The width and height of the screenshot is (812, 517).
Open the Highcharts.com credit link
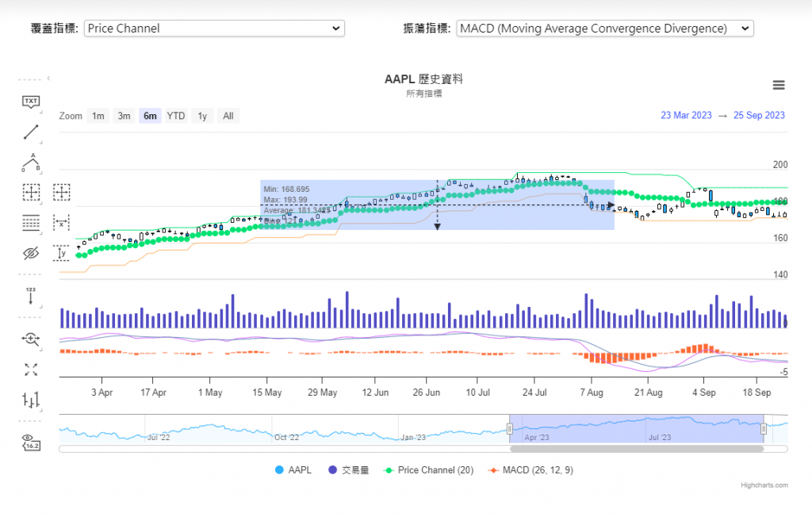764,485
